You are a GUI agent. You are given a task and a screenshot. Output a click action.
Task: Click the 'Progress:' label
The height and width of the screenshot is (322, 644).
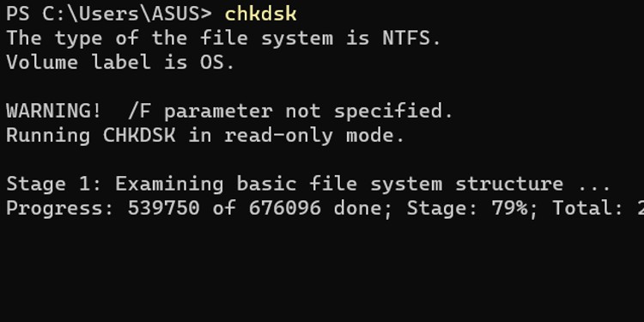60,208
